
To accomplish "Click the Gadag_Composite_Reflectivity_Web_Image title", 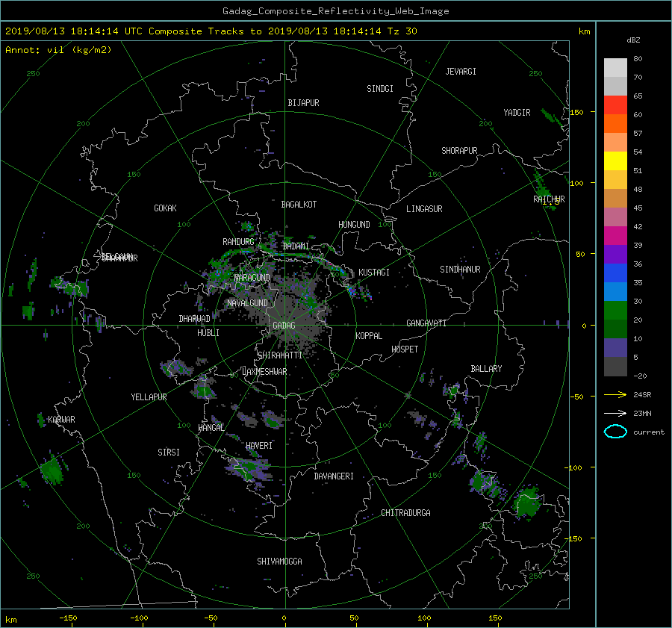I will tap(335, 11).
